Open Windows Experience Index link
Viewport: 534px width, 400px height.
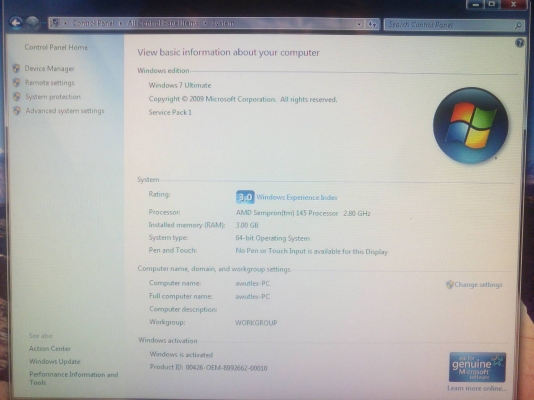coord(297,197)
